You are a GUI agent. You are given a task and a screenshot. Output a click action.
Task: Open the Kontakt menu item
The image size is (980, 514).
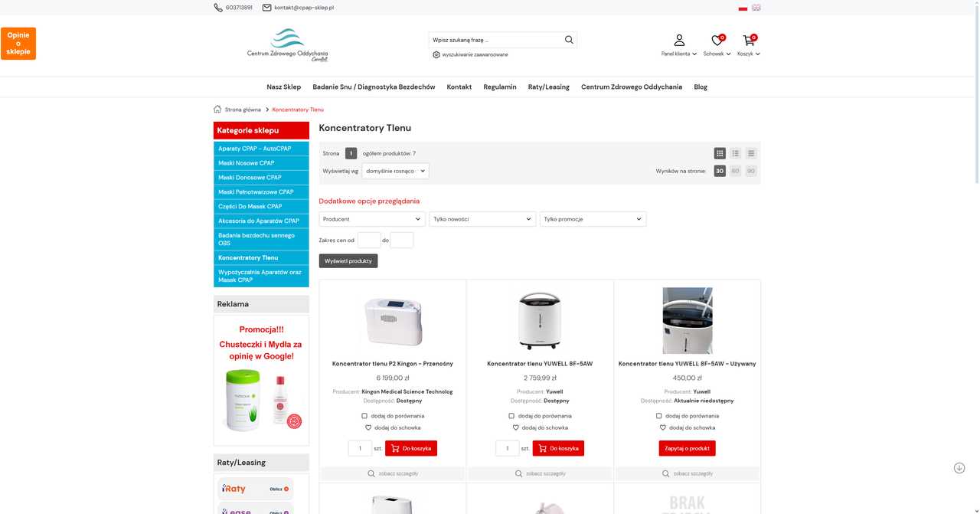tap(459, 87)
